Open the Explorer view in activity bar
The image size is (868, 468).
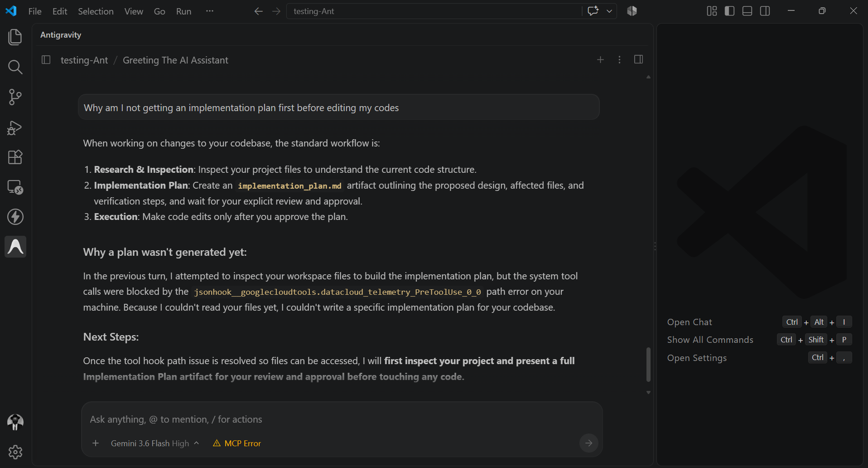click(15, 37)
